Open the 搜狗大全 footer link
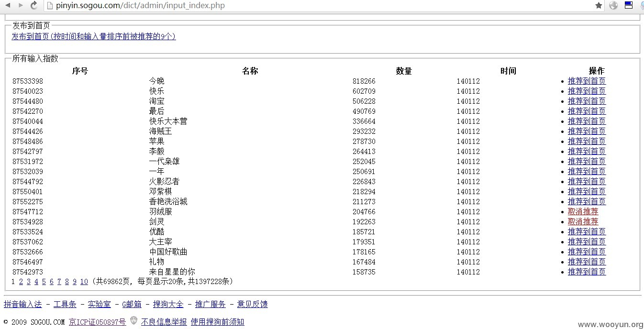The height and width of the screenshot is (329, 644). pyautogui.click(x=168, y=304)
